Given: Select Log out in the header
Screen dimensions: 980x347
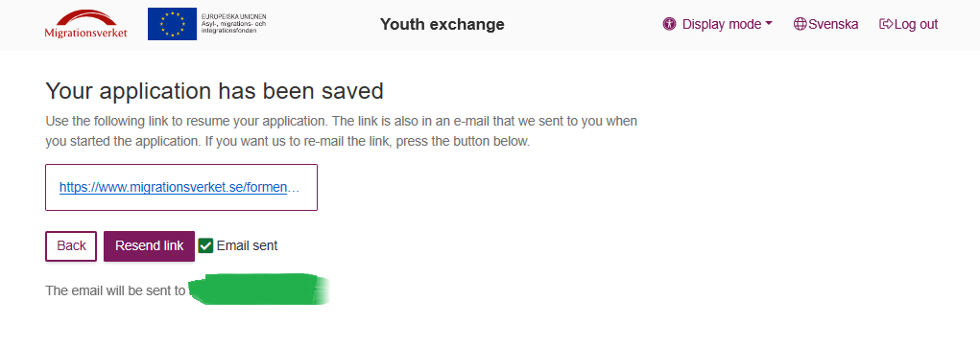Looking at the screenshot, I should tap(909, 24).
